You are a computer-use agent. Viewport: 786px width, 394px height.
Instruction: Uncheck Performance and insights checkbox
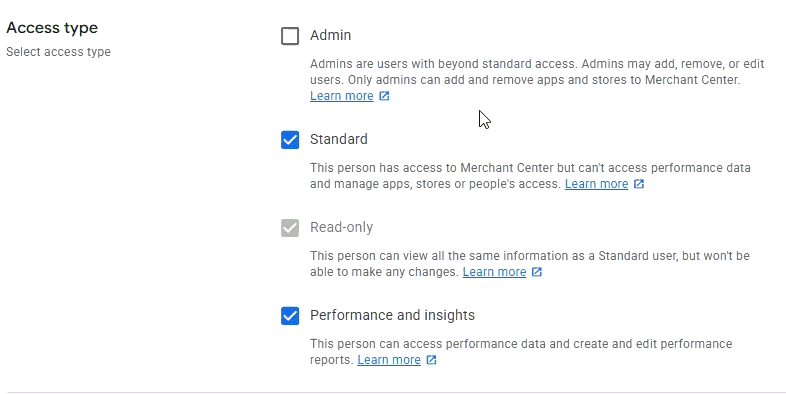290,316
